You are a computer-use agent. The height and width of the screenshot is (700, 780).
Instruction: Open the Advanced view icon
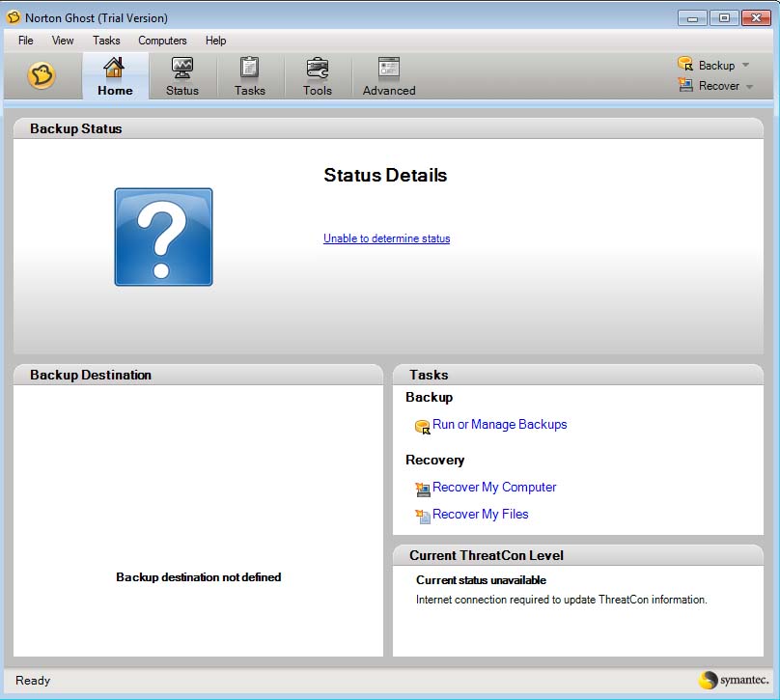(x=388, y=68)
